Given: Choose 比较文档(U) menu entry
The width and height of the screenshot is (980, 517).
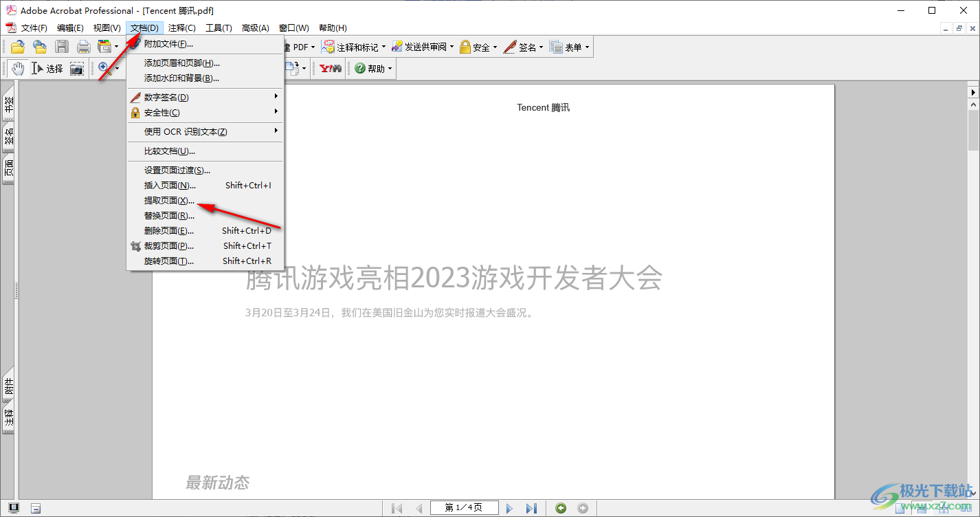Looking at the screenshot, I should pos(205,151).
